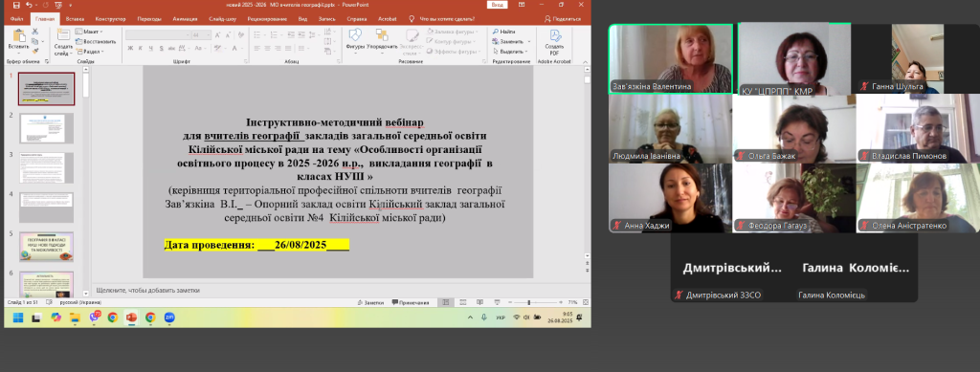The image size is (980, 372).
Task: Switch to the Переходы tab
Action: click(149, 19)
